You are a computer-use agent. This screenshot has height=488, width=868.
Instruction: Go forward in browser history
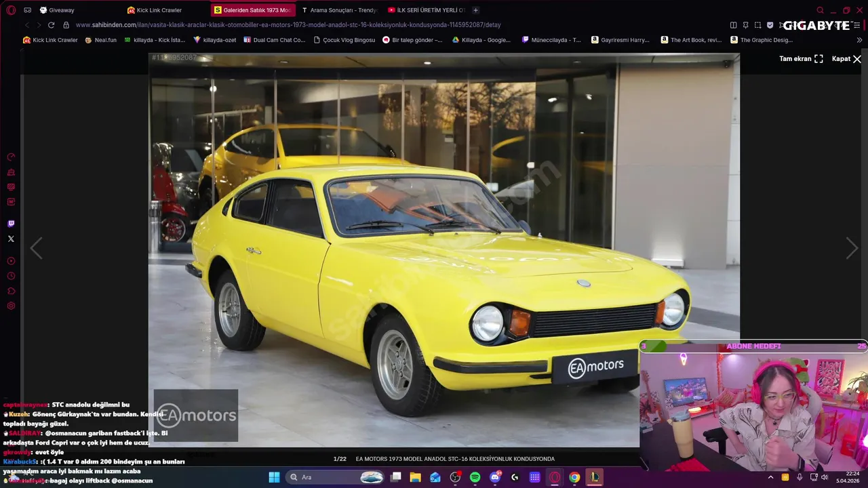click(39, 25)
